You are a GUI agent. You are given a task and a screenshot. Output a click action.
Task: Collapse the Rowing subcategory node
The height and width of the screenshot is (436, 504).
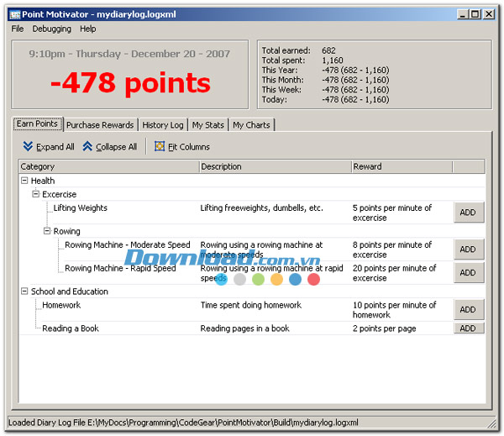click(48, 231)
